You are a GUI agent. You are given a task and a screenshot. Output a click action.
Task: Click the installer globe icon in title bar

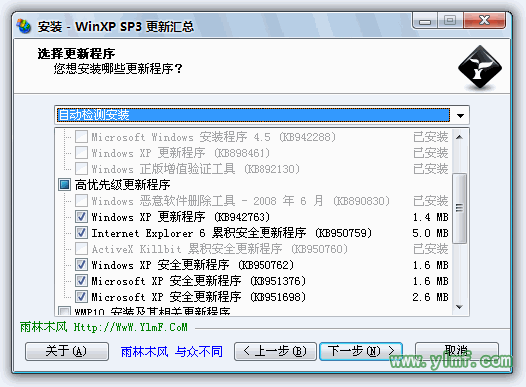23,26
